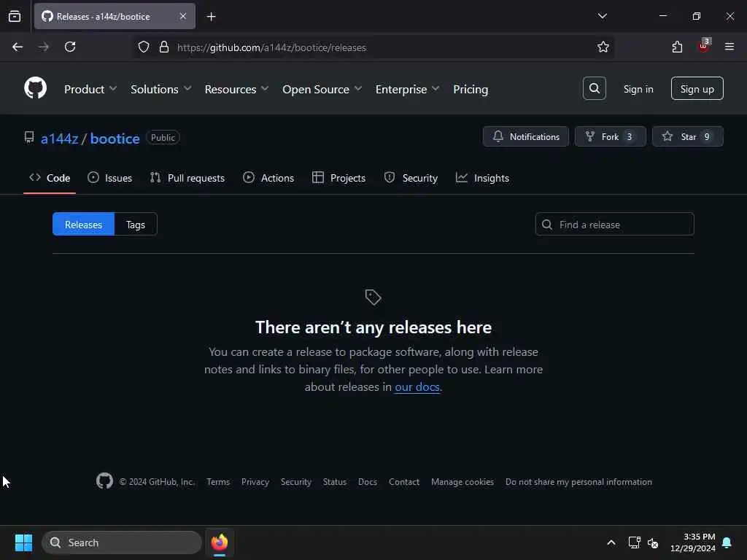Open taskbar clock showing 3:35 PM
This screenshot has height=560, width=747.
point(693,542)
